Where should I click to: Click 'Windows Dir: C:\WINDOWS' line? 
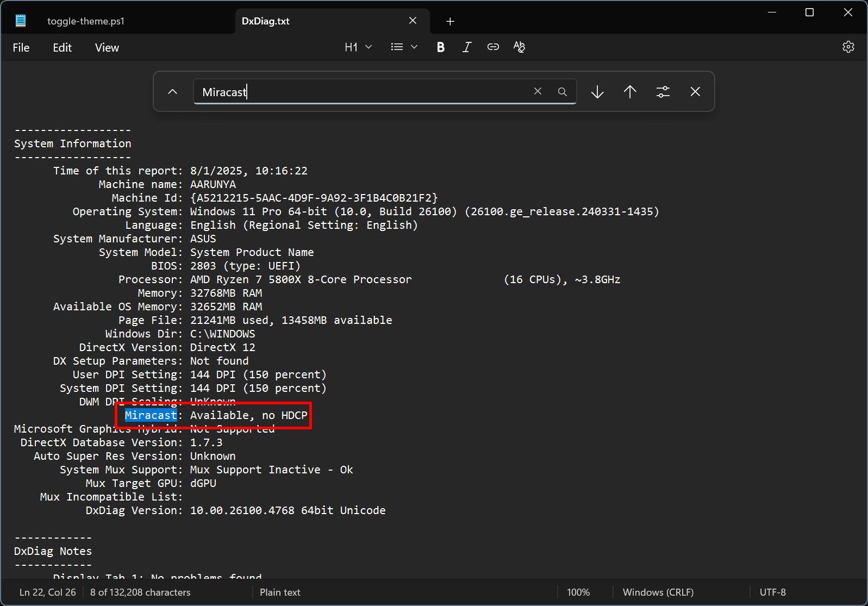click(180, 334)
